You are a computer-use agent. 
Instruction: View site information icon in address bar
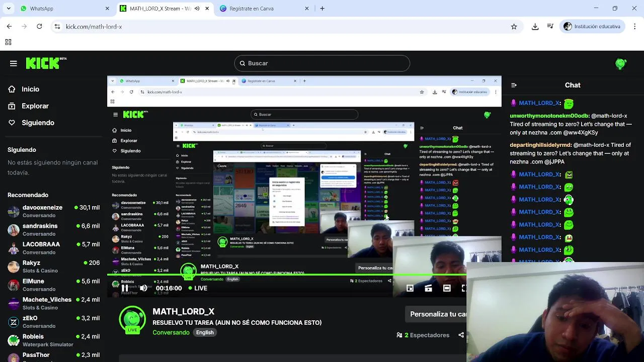coord(57,27)
